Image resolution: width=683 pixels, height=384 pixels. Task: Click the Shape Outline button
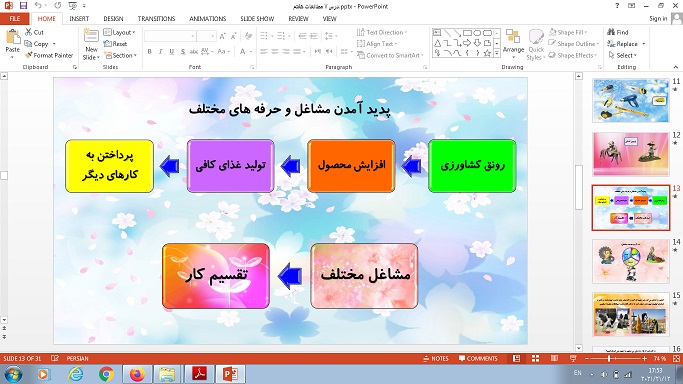click(574, 44)
